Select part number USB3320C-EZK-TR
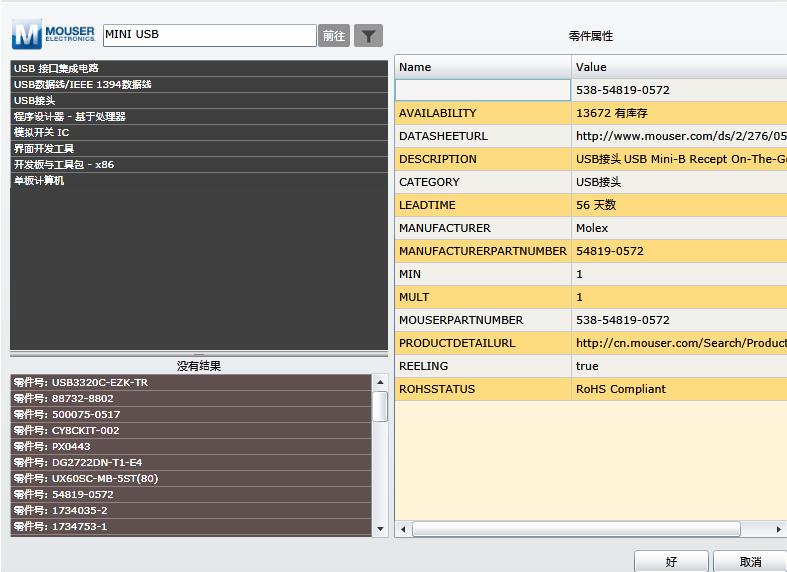Screen dimensions: 787x572 [191, 383]
